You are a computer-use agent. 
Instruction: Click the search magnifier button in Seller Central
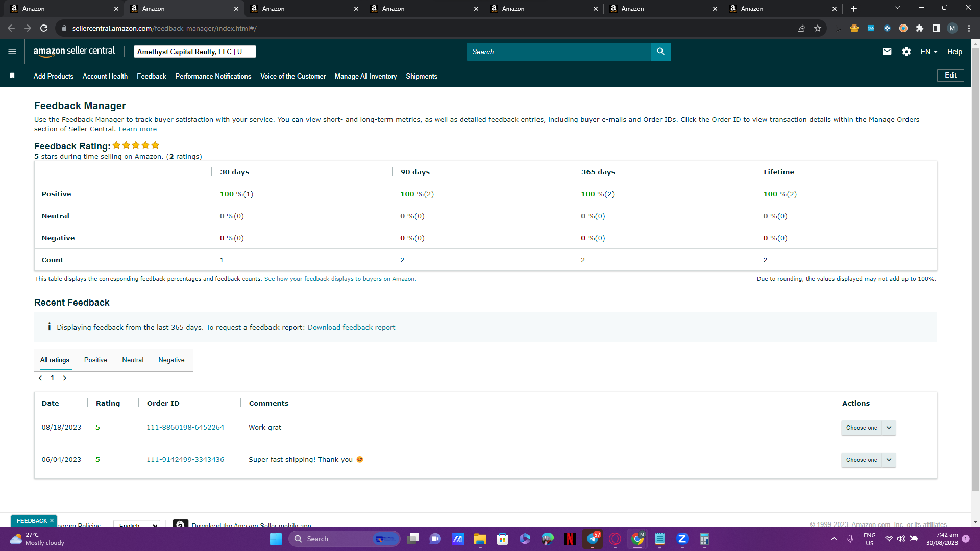pyautogui.click(x=660, y=52)
